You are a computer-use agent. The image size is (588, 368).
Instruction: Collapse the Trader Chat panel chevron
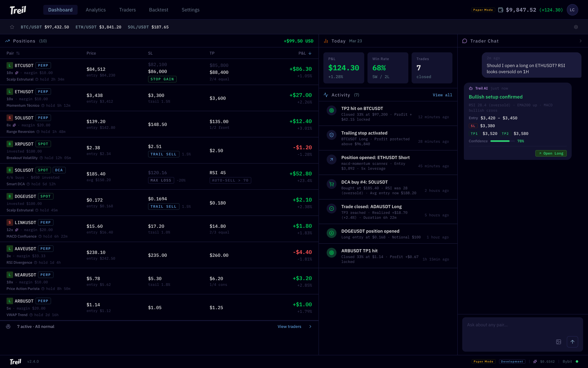pyautogui.click(x=580, y=41)
